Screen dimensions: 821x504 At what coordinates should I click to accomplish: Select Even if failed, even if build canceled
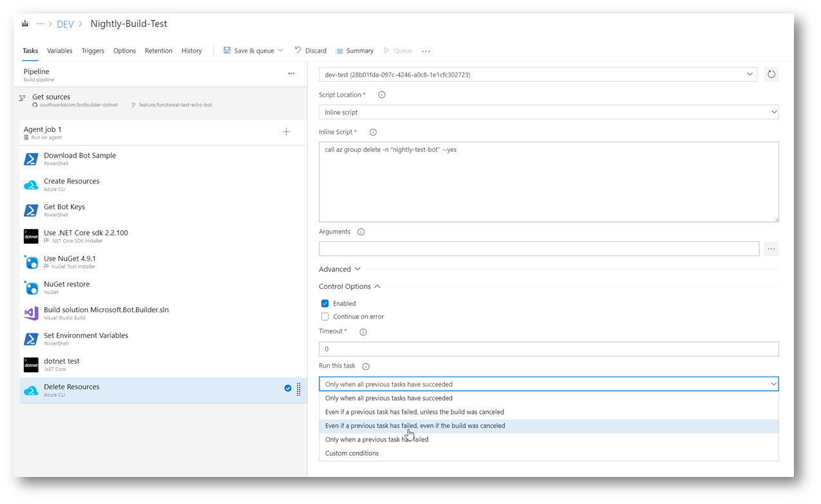(549, 425)
